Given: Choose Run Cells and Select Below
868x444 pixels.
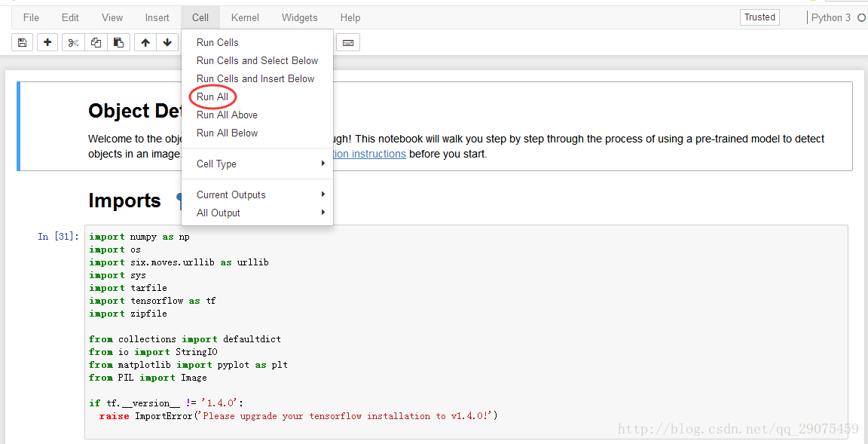Looking at the screenshot, I should click(x=257, y=60).
